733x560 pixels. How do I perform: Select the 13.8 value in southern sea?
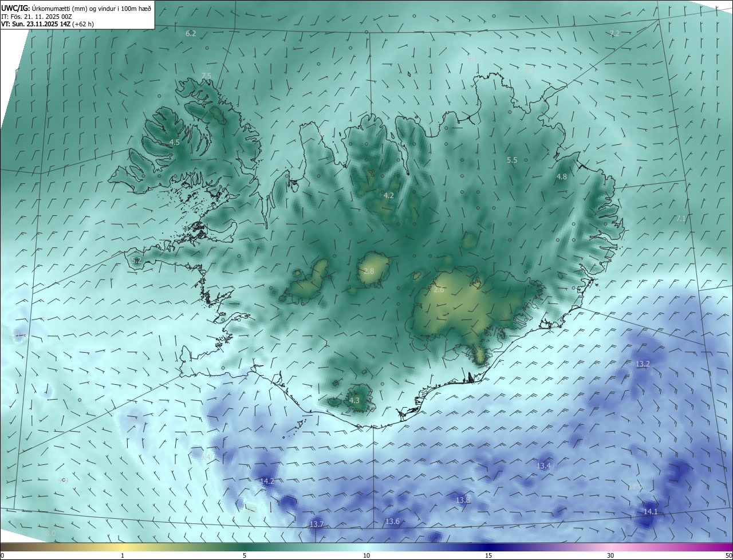463,500
